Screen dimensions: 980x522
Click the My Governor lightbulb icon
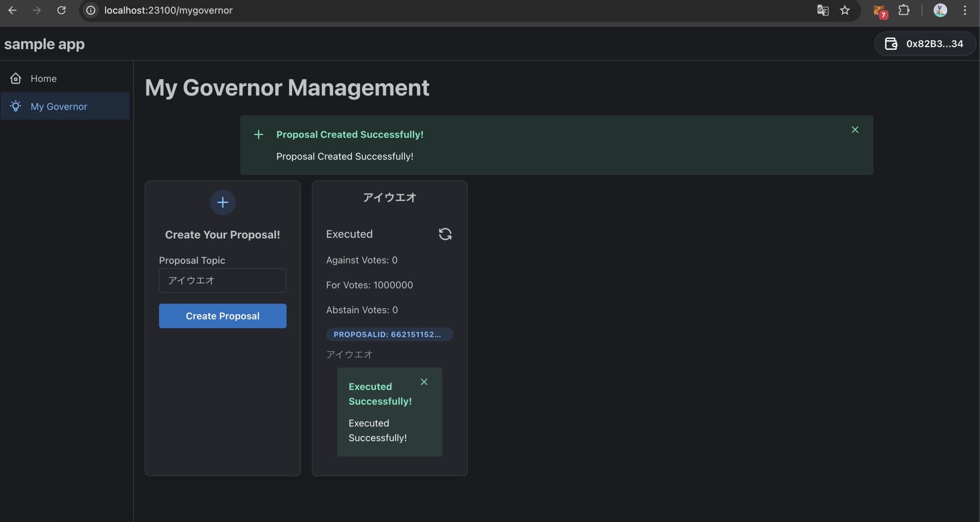click(x=16, y=106)
